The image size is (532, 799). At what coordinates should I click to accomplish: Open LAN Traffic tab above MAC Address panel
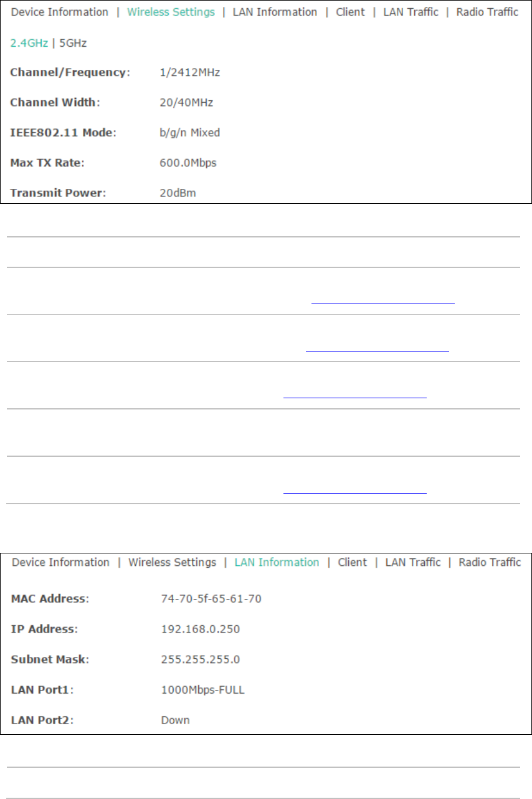point(413,562)
